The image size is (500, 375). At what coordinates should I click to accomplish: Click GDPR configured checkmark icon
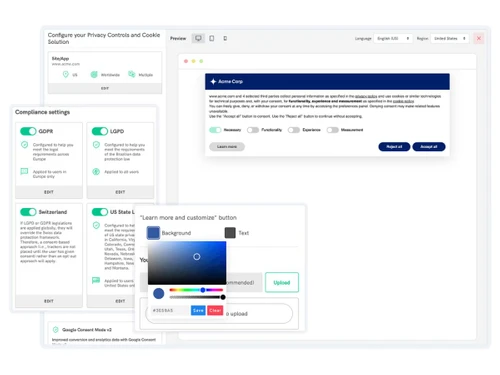24,145
